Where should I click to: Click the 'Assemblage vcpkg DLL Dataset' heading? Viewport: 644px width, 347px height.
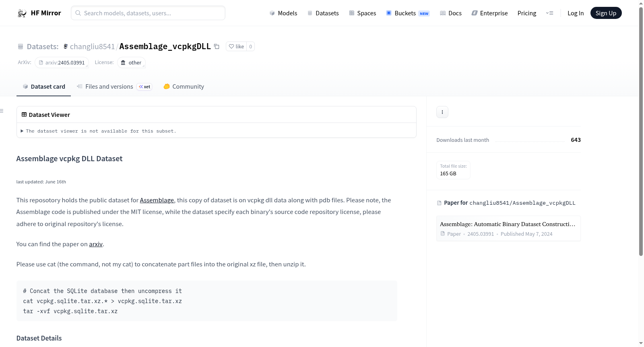click(69, 159)
